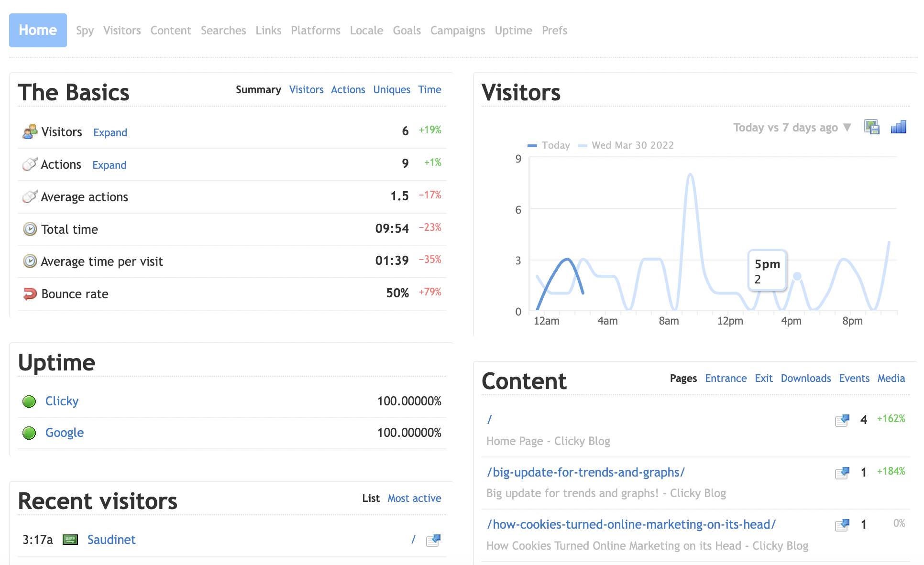This screenshot has width=924, height=565.
Task: Click the red Bounce rate arrow icon
Action: pyautogui.click(x=30, y=293)
